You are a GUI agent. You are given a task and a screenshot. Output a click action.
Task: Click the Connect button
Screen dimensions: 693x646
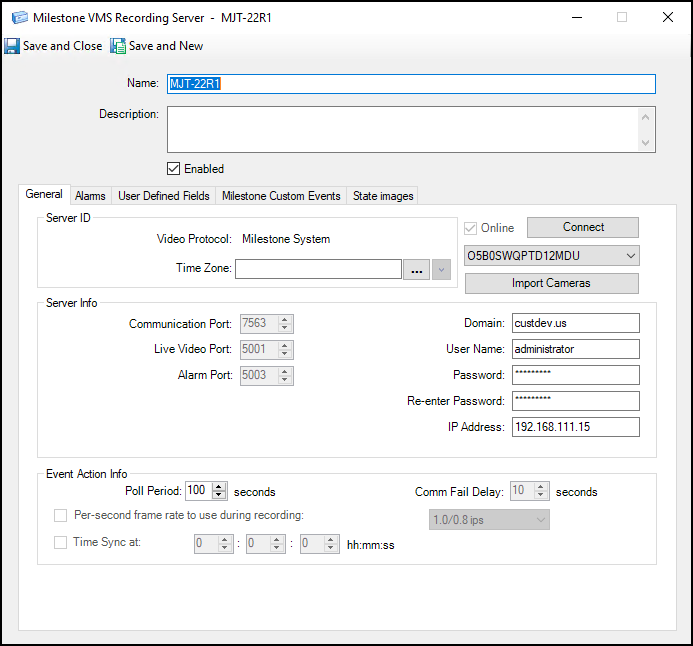coord(583,227)
